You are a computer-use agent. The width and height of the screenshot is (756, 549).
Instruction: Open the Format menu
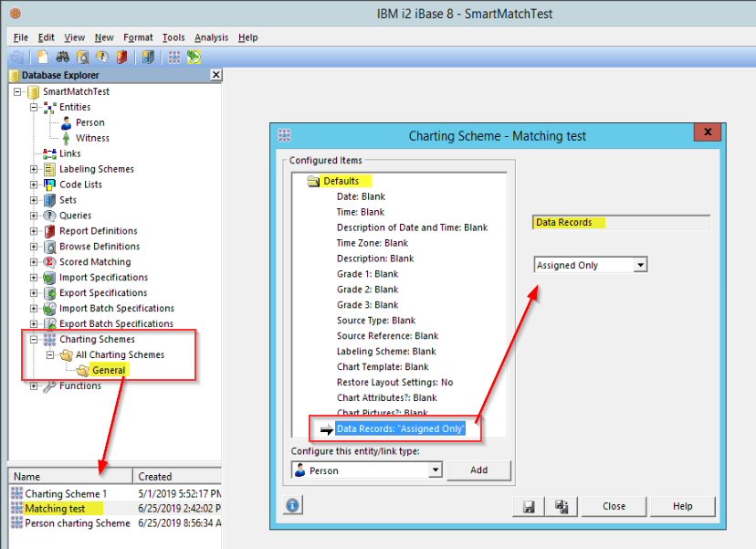(138, 37)
